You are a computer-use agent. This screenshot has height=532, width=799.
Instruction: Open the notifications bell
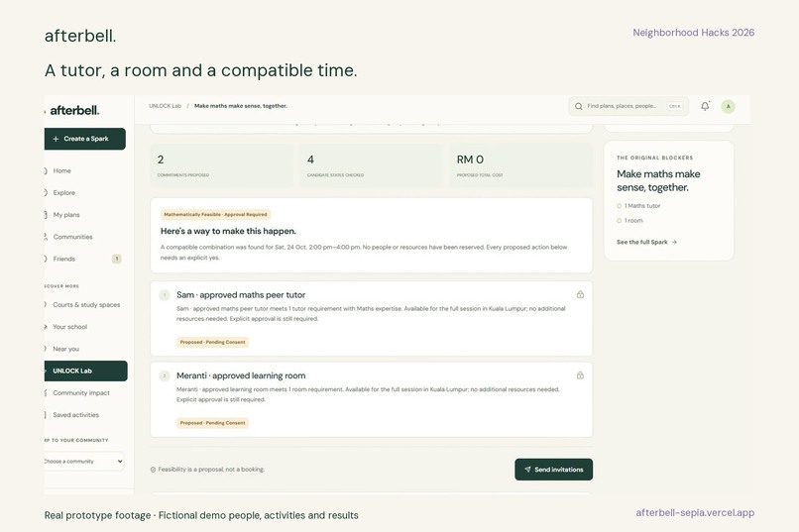pyautogui.click(x=705, y=106)
